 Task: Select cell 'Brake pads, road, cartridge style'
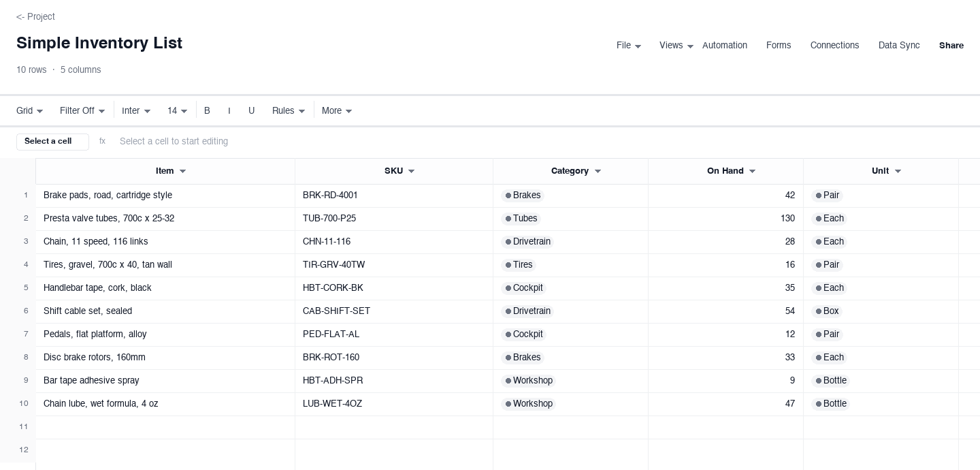click(165, 195)
